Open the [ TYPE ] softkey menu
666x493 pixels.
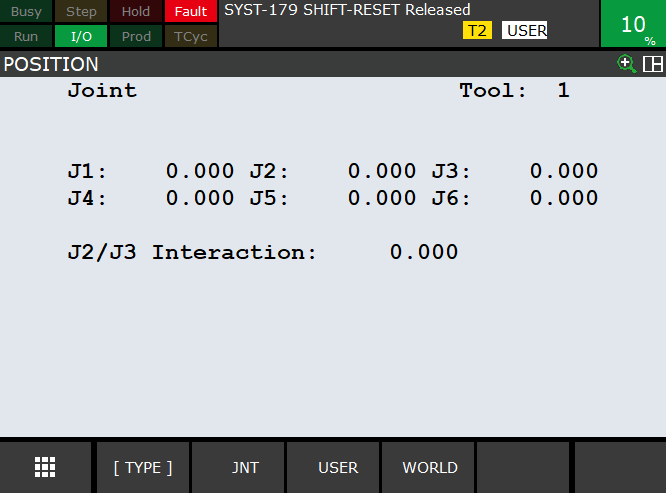[x=142, y=467]
